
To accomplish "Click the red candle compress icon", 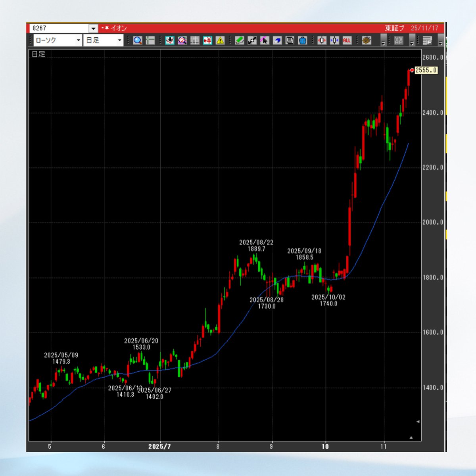I will click(322, 40).
